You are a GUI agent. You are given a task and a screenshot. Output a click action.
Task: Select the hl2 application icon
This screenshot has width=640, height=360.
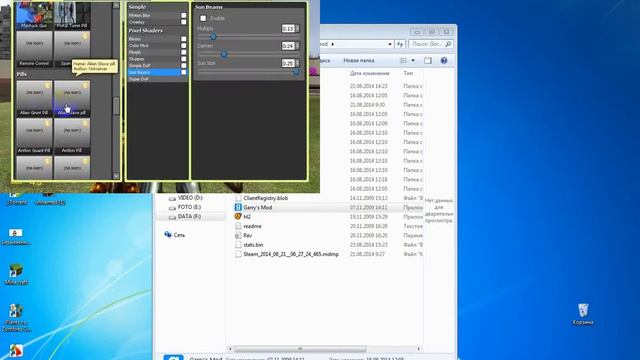pos(238,217)
